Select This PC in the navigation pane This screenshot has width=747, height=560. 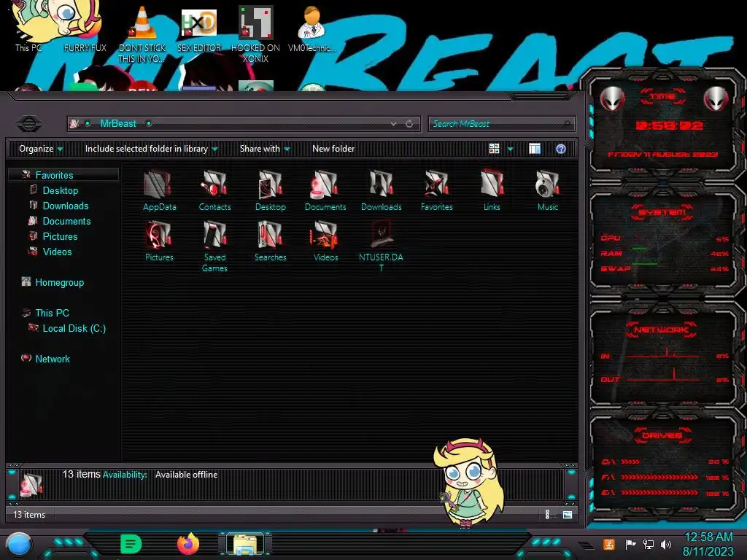52,313
